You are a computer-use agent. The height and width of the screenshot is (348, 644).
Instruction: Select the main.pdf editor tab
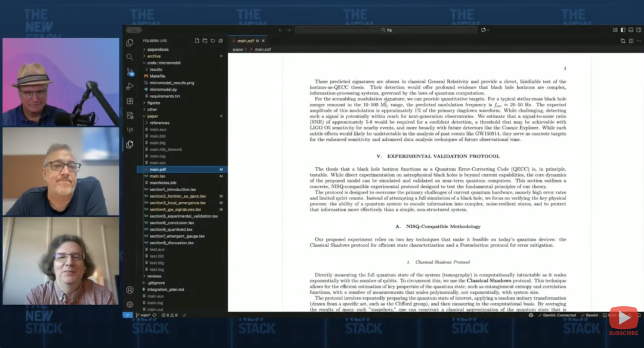246,41
